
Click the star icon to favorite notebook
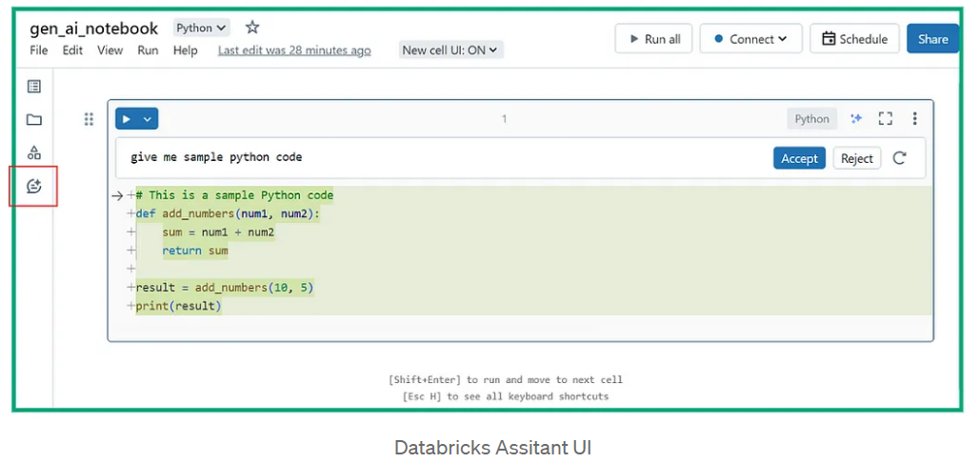tap(252, 28)
